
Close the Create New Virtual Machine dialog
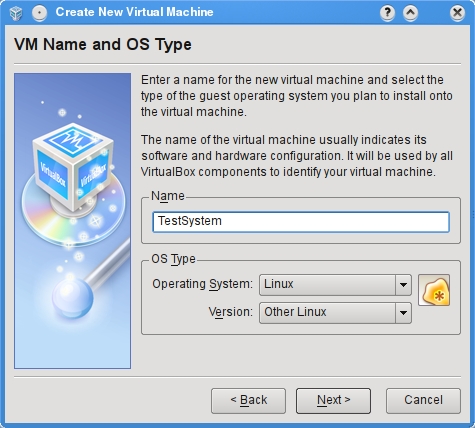457,13
